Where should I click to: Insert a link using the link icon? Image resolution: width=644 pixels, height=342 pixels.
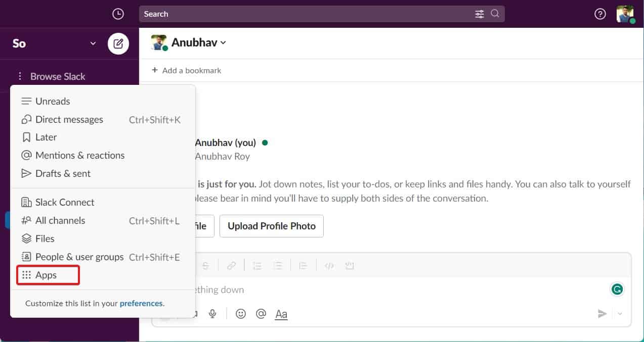tap(231, 266)
